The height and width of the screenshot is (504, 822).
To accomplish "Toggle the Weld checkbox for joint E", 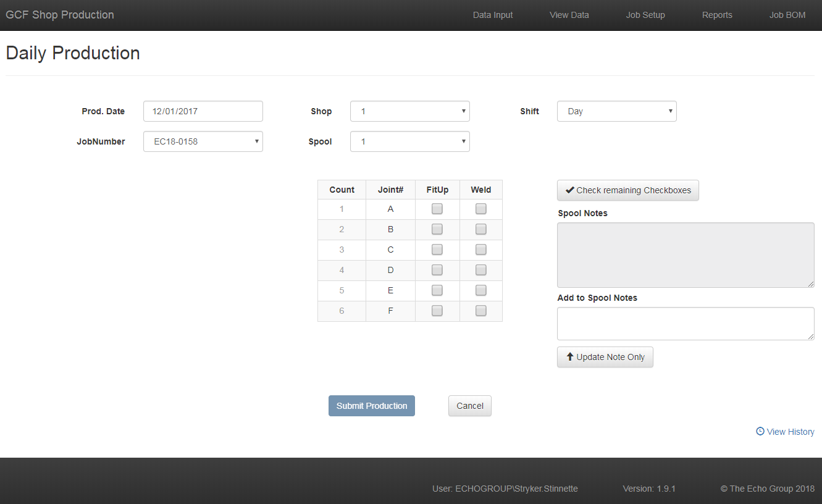I will 481,290.
